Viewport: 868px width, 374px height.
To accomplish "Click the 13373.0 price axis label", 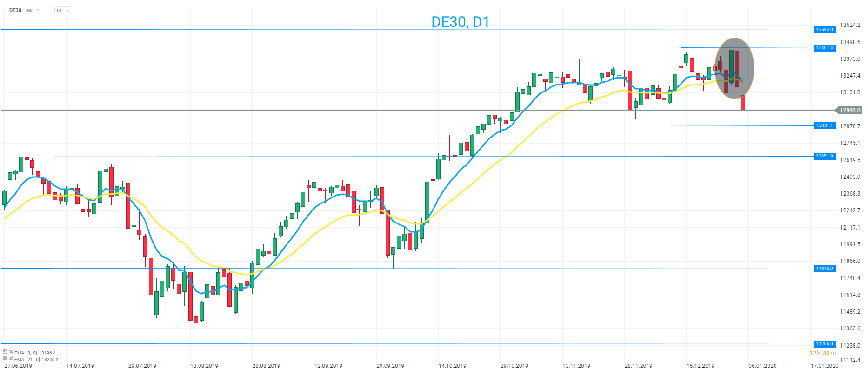I will (x=850, y=59).
